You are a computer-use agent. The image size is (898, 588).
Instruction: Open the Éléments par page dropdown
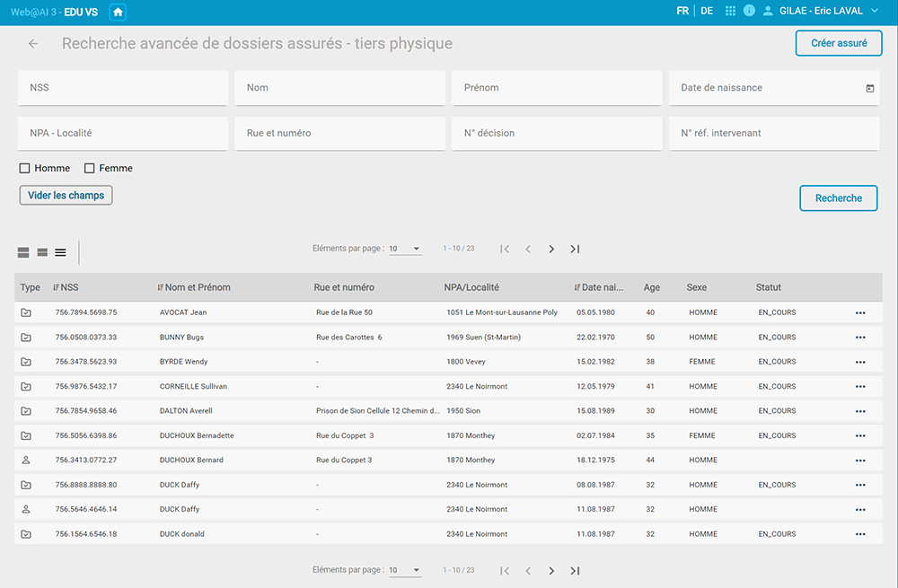click(404, 249)
